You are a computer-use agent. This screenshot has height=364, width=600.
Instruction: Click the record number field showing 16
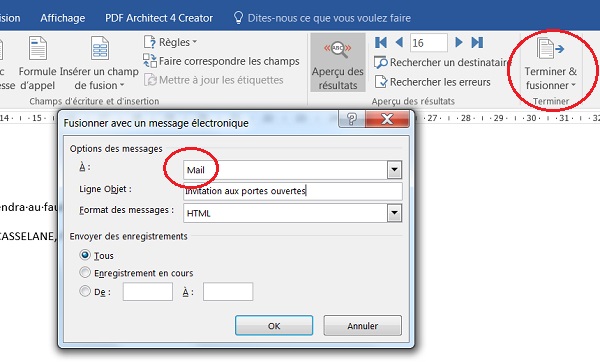(429, 42)
